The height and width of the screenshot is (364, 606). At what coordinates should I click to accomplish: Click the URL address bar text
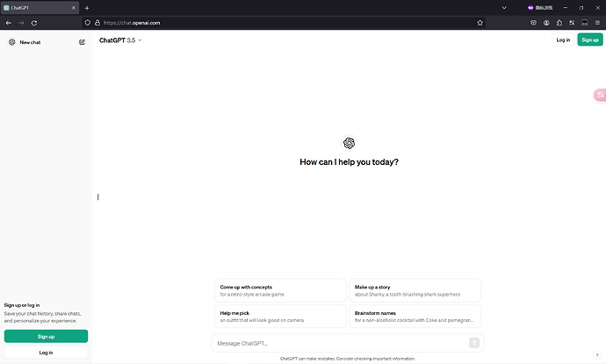(132, 23)
